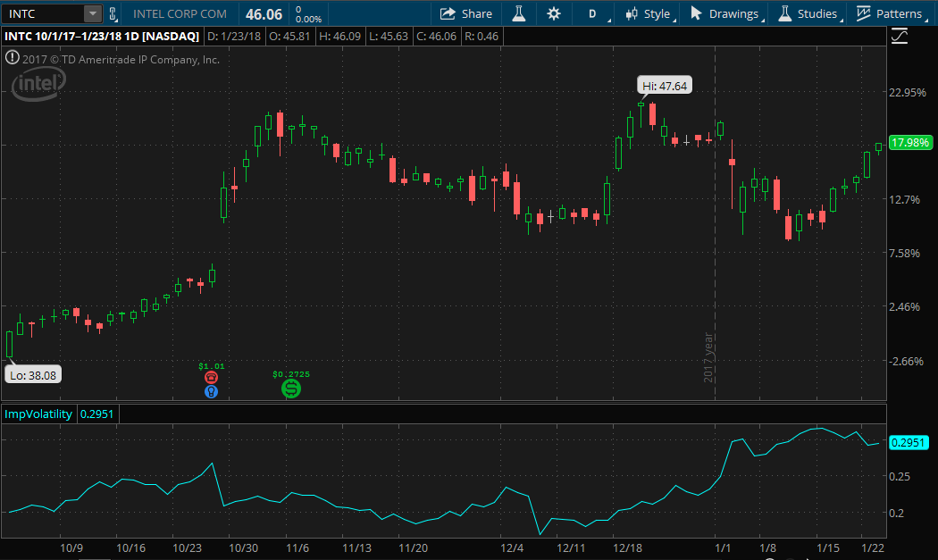The image size is (938, 560).
Task: Click the O: 45.81 open value
Action: click(289, 37)
